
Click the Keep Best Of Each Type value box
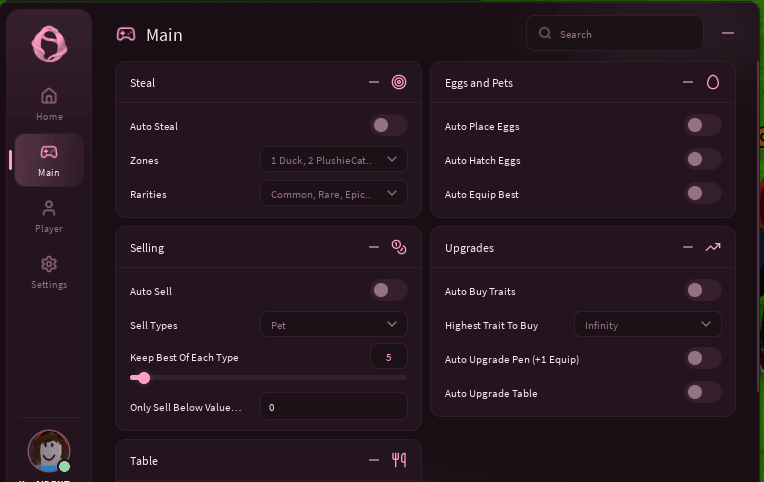point(389,357)
